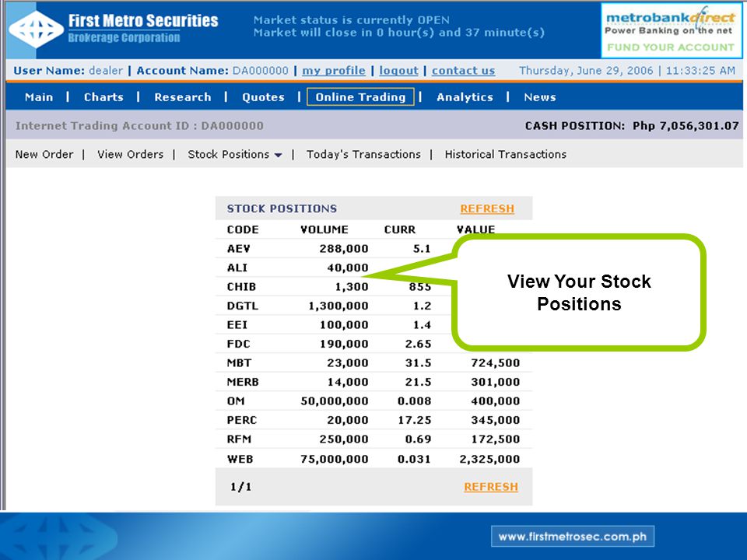
Task: Click the www.firstmetrosec.com.ph link box
Action: [573, 537]
